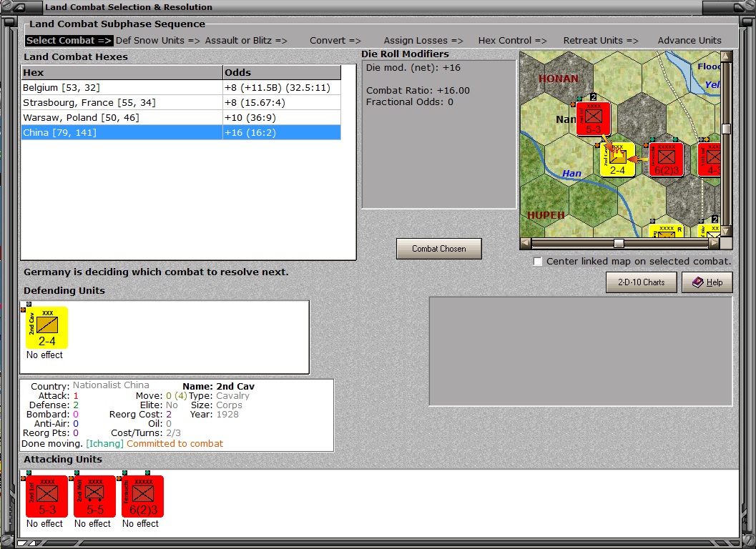Click the map horizontal scrollbar thumb
This screenshot has height=549, width=756.
(619, 244)
